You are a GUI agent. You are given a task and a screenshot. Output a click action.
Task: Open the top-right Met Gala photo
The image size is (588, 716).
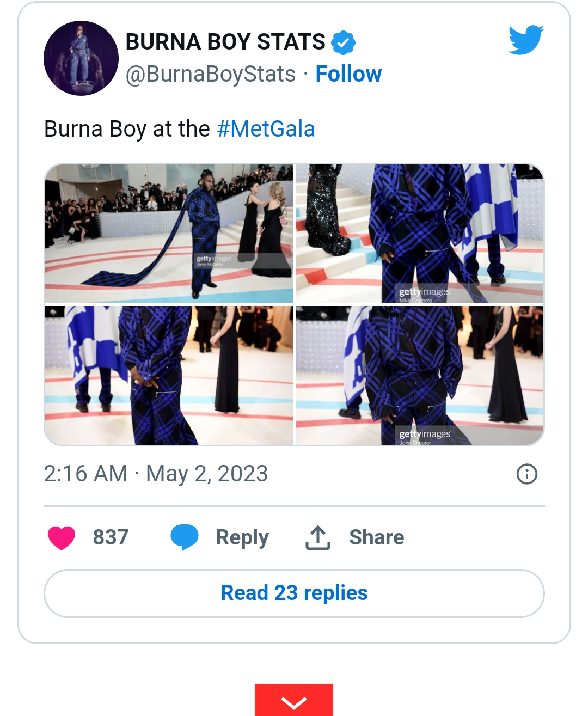tap(420, 233)
